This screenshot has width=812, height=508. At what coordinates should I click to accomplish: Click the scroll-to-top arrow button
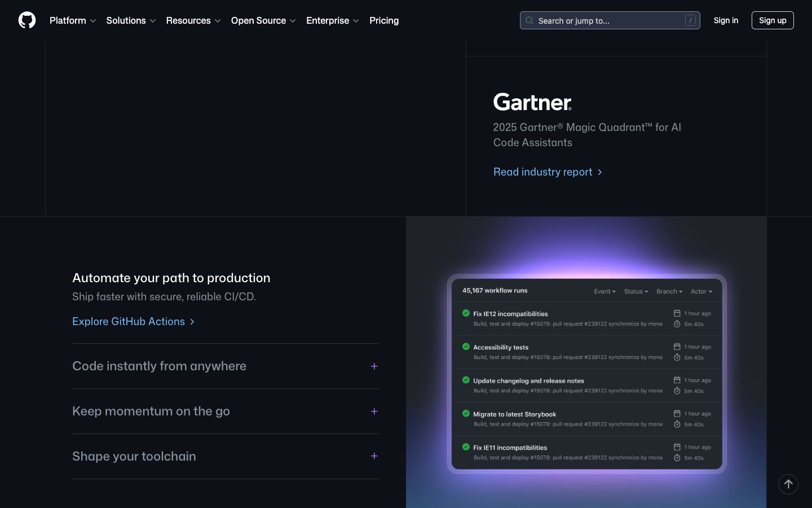click(x=788, y=484)
